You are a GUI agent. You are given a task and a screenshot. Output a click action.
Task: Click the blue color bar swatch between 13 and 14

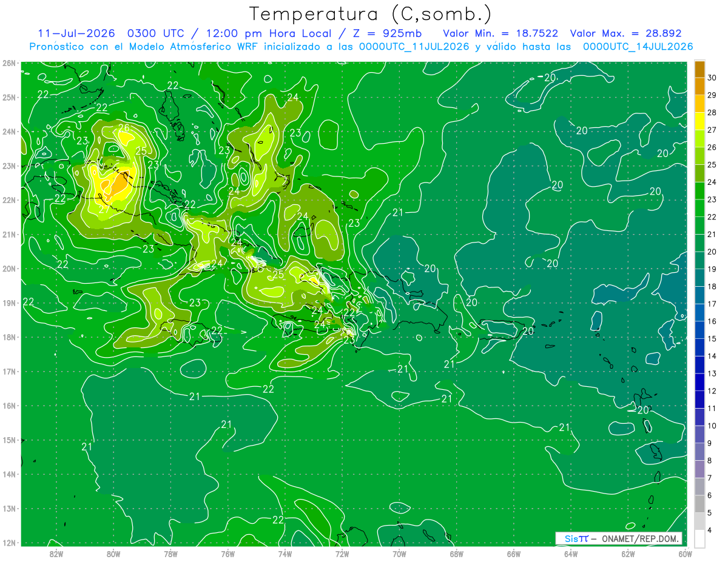point(699,364)
